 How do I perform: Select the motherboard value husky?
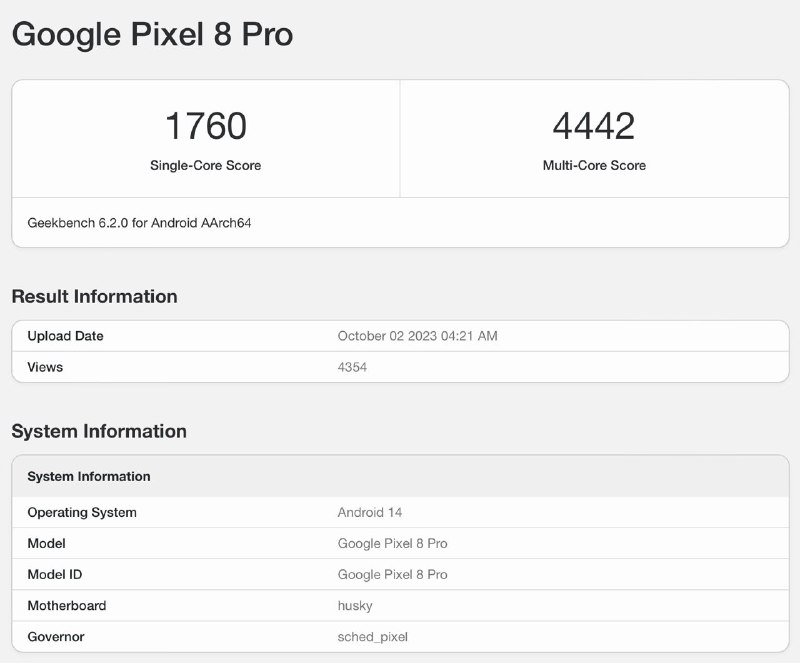(x=355, y=606)
